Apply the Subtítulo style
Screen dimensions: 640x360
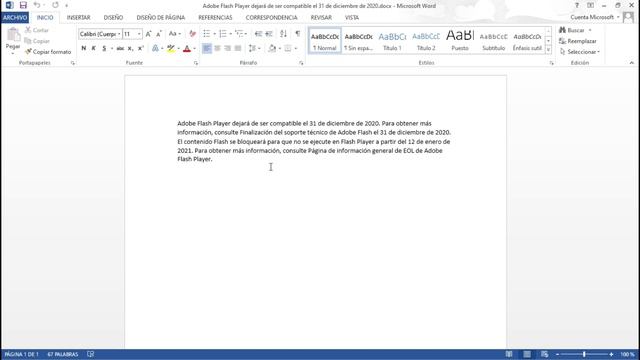point(493,40)
